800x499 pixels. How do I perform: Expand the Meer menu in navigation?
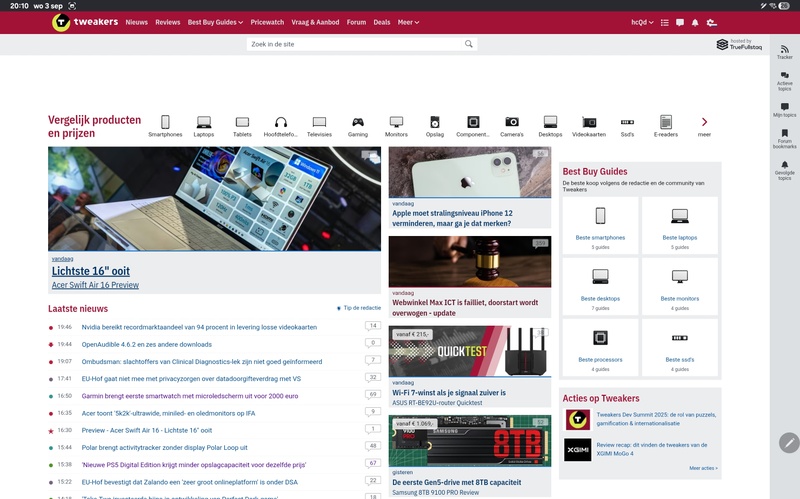tap(408, 22)
